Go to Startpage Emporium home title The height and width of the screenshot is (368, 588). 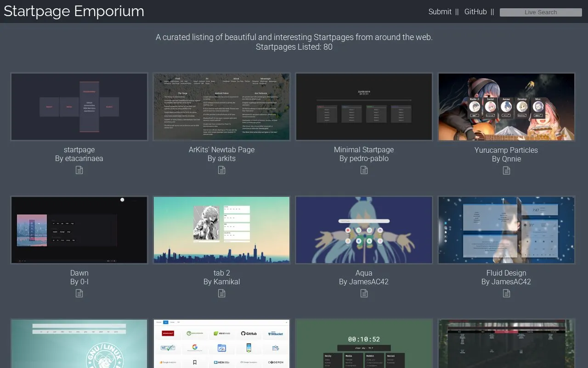tap(74, 11)
